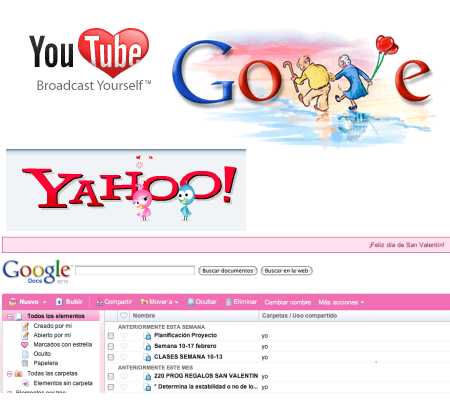450x400 pixels.
Task: Click the Subir upload button
Action: (69, 302)
